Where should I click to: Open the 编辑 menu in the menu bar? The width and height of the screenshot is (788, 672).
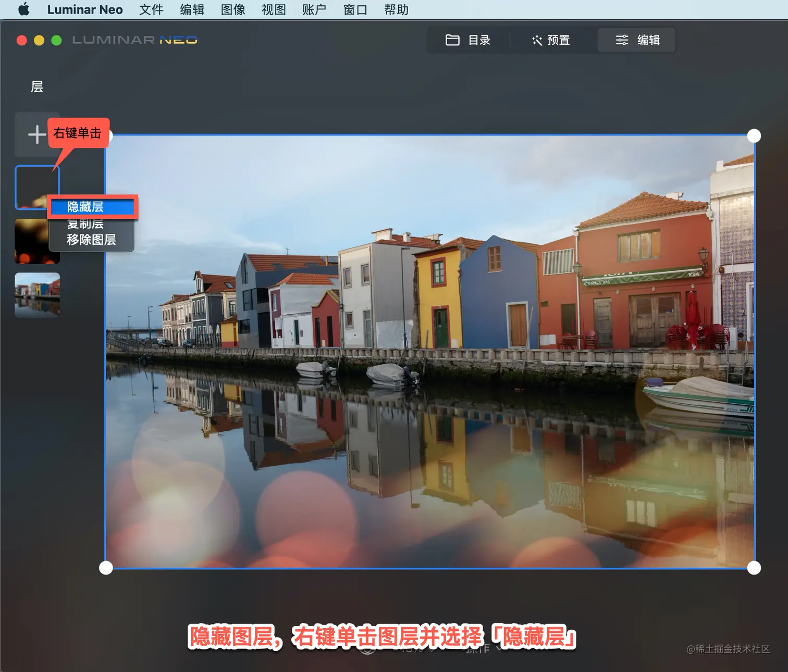coord(192,9)
